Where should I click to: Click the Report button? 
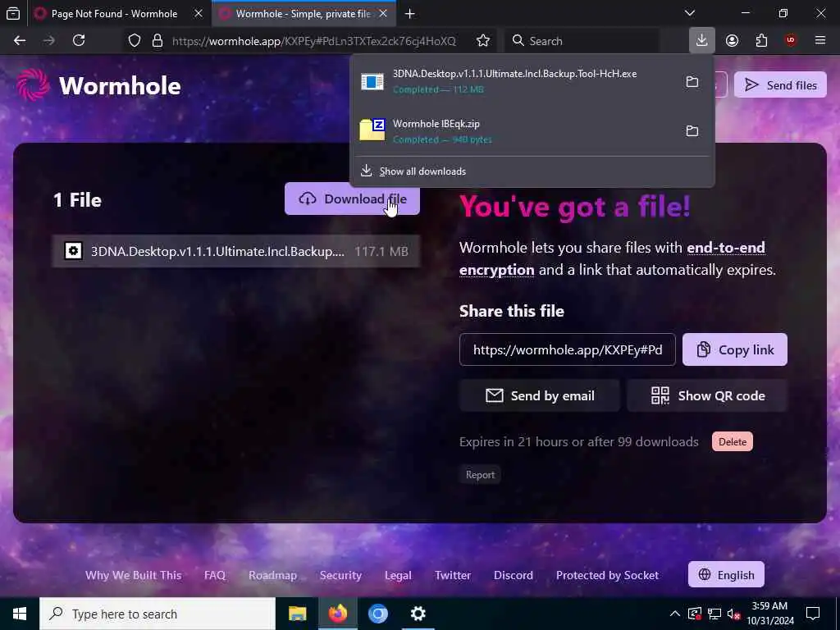[x=480, y=475]
